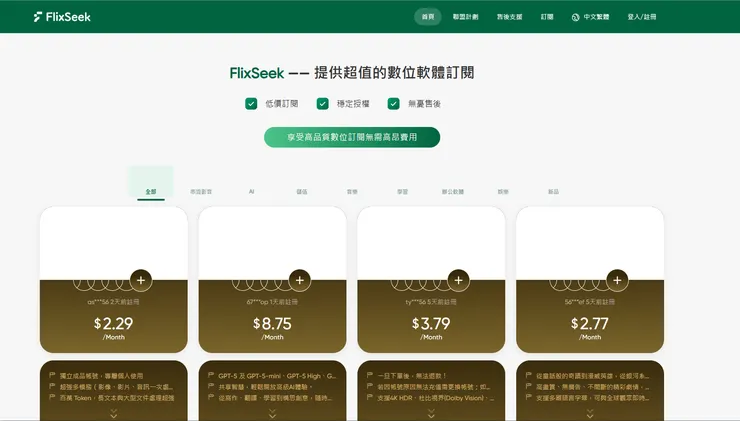Add the $2.77 plan with plus icon

tap(617, 280)
